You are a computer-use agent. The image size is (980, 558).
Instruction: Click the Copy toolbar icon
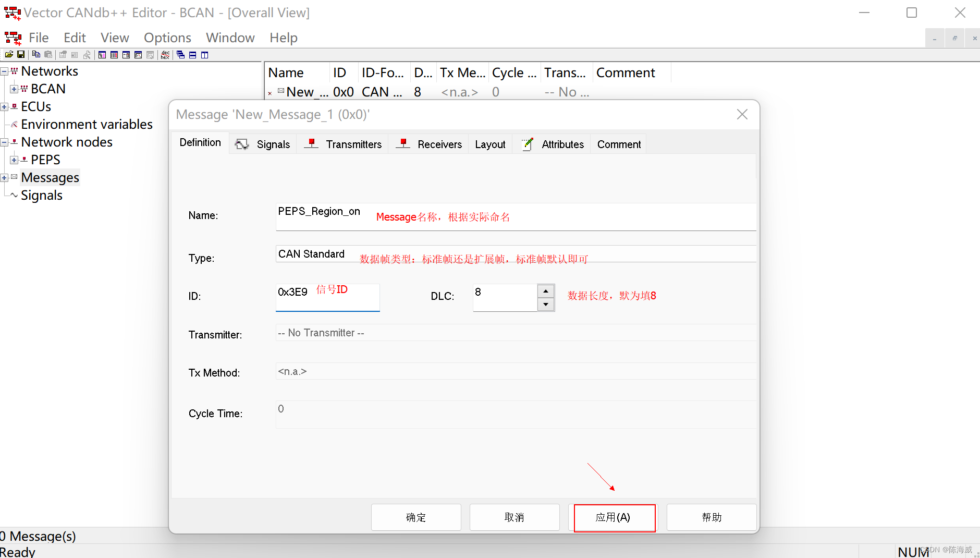click(x=36, y=54)
